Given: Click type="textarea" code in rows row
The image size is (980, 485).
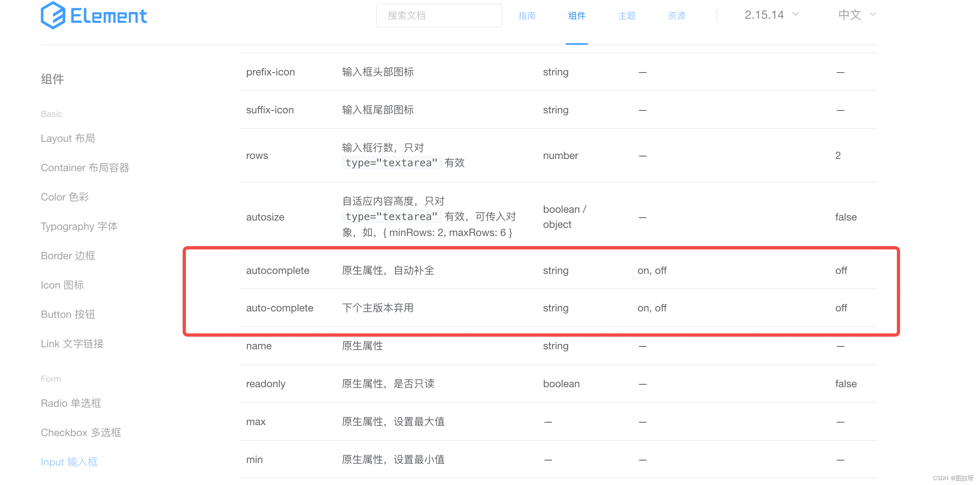Looking at the screenshot, I should (x=391, y=163).
